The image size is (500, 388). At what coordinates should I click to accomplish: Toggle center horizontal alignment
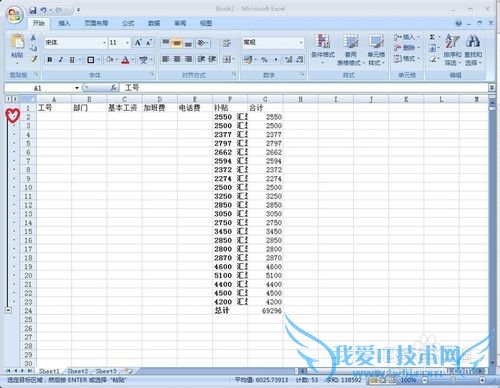pos(177,59)
